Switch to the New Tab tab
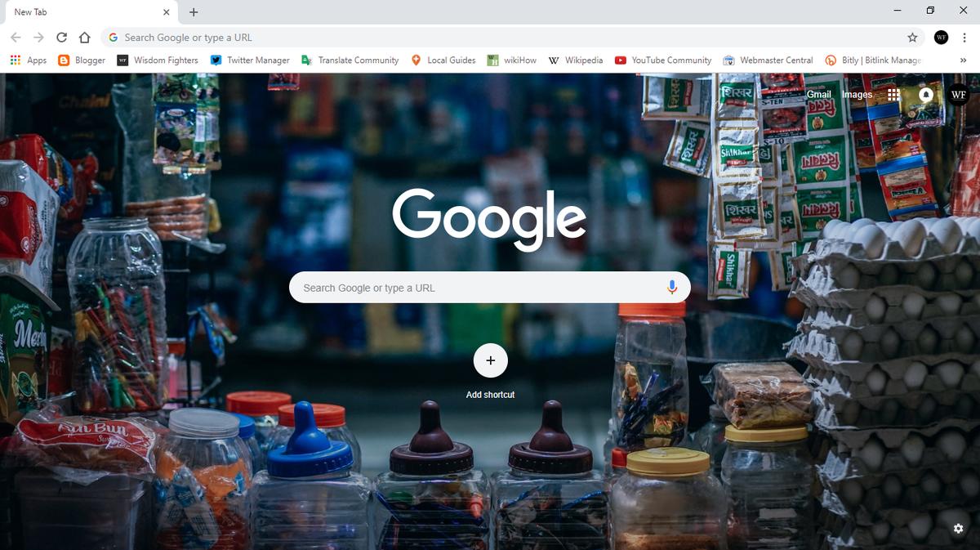The width and height of the screenshot is (980, 550). coord(82,11)
